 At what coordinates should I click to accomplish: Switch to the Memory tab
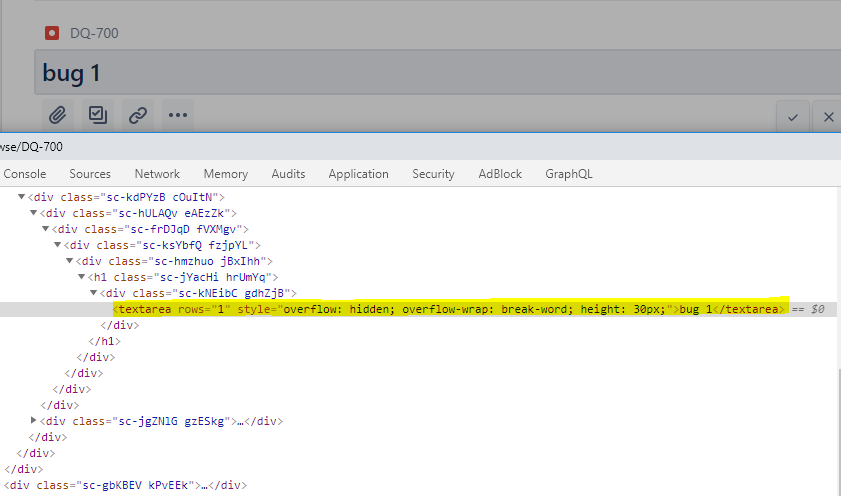point(226,174)
